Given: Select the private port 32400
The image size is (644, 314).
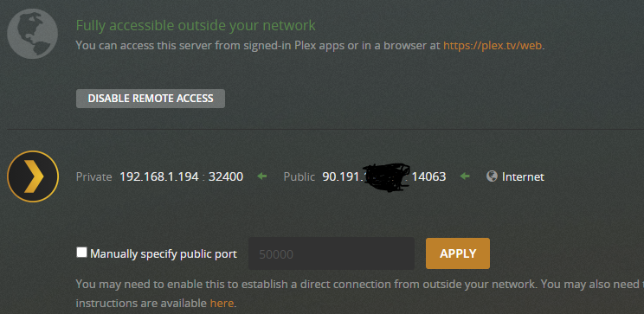Looking at the screenshot, I should click(226, 177).
